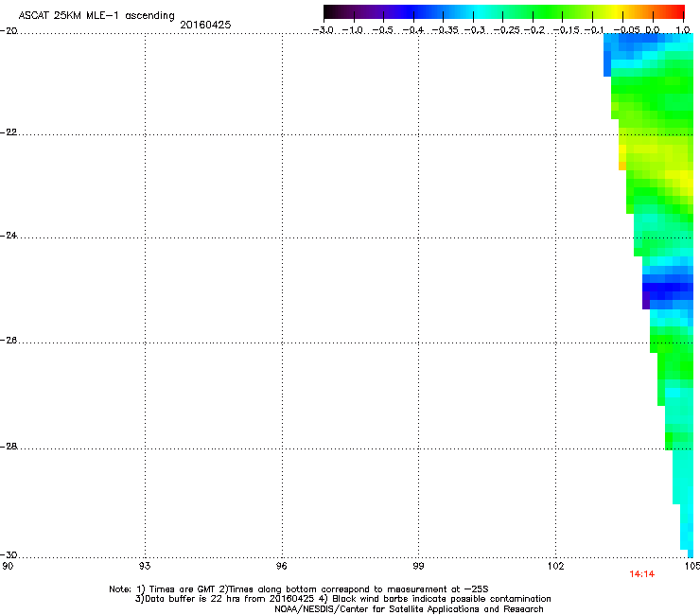Click the latitude label -30
The height and width of the screenshot is (615, 700).
point(9,554)
